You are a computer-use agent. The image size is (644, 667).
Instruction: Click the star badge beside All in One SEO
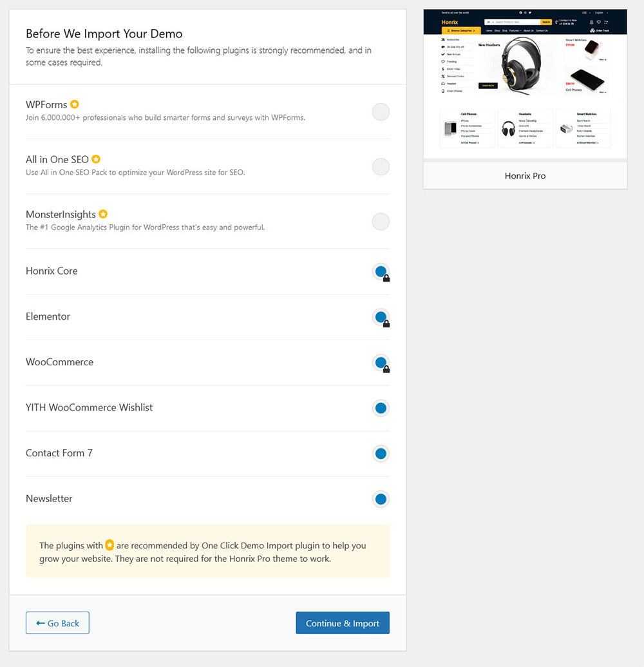[x=96, y=159]
